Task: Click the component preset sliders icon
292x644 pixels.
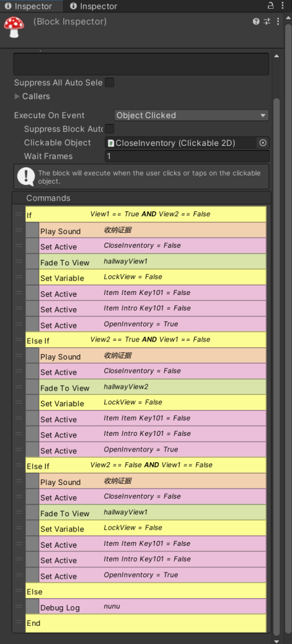Action: [267, 21]
